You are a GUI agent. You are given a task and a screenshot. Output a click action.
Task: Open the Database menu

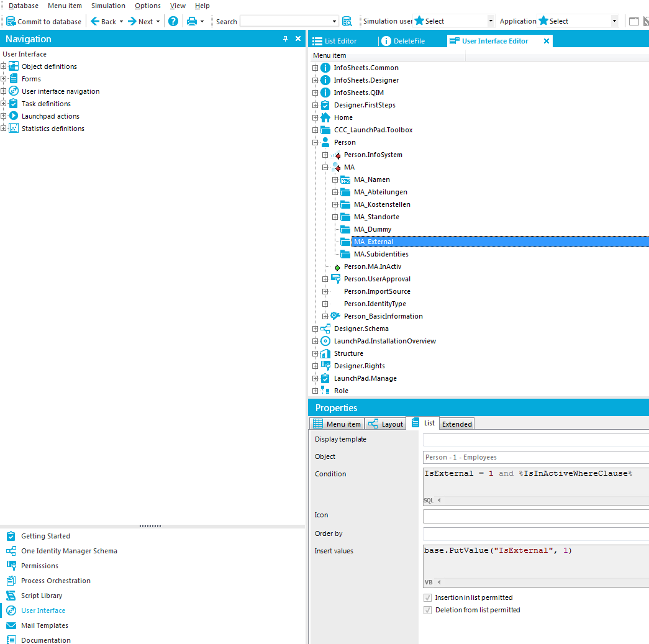(23, 6)
